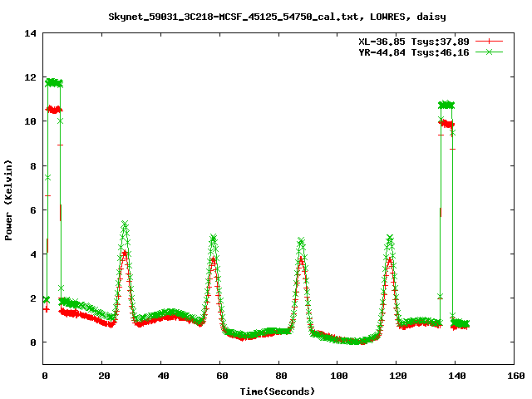The height and width of the screenshot is (399, 532).
Task: Click the green peak near 28 seconds
Action: [125, 224]
